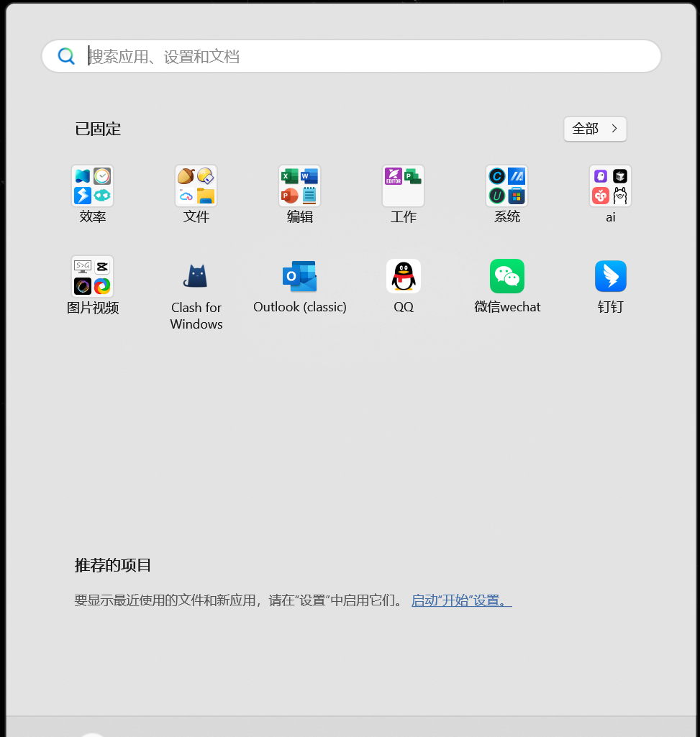Screen dimensions: 700x737
Task: Click the acorn icon in 文件 folder
Action: tap(186, 177)
